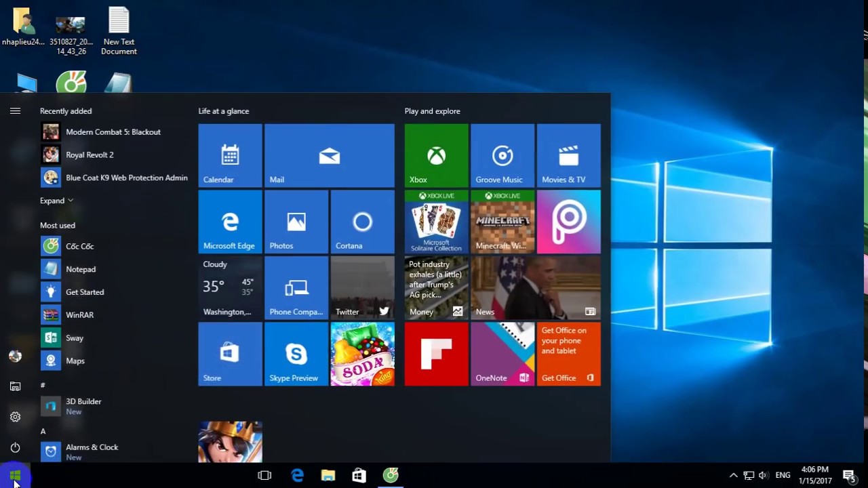The image size is (868, 488).
Task: Open the Twitter tile
Action: point(362,287)
